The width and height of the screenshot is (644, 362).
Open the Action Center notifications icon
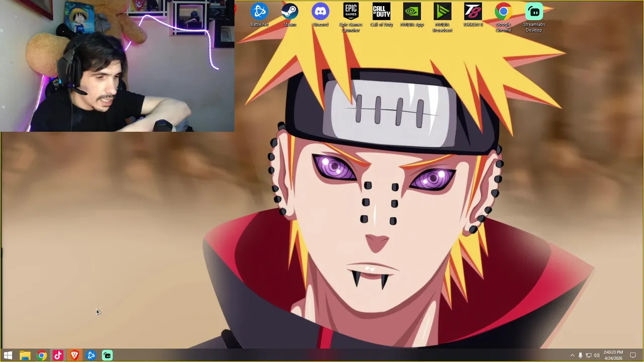[633, 355]
